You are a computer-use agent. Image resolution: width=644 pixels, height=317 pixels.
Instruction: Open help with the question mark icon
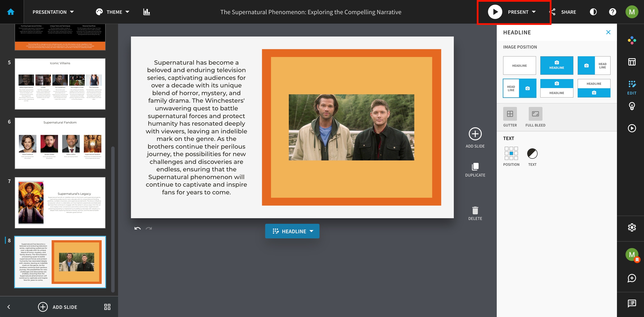612,12
